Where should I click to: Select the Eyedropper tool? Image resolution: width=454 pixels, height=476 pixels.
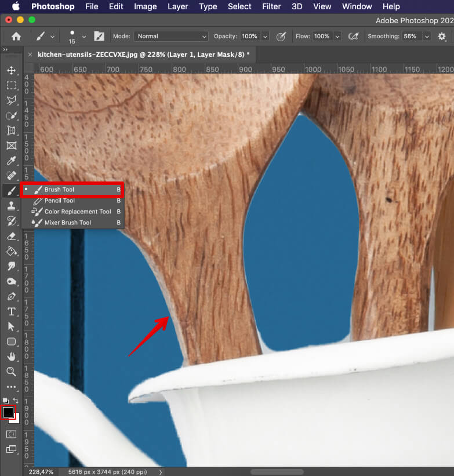point(12,161)
